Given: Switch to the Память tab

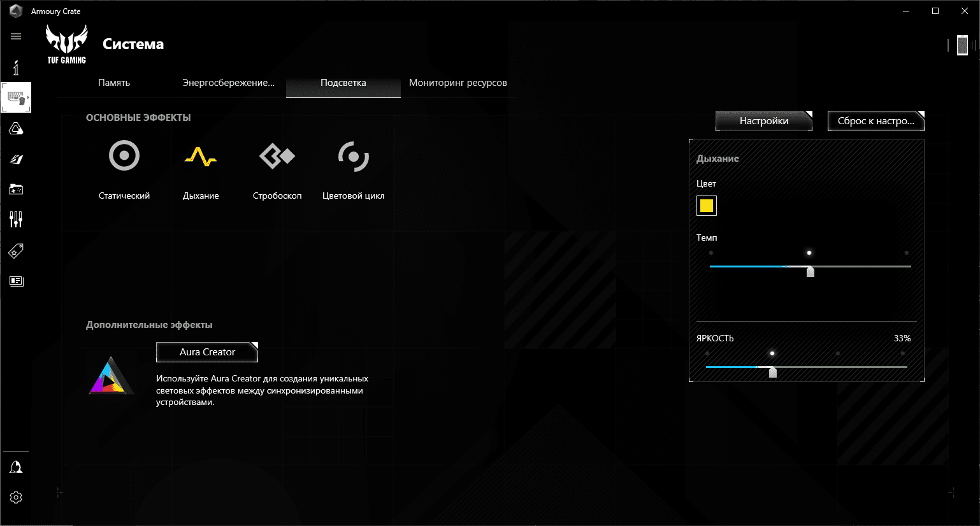Looking at the screenshot, I should [114, 83].
